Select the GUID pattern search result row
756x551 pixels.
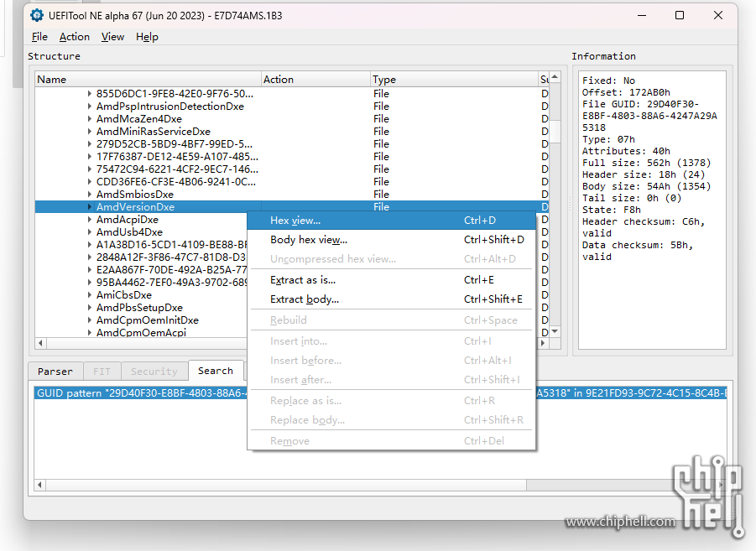380,392
